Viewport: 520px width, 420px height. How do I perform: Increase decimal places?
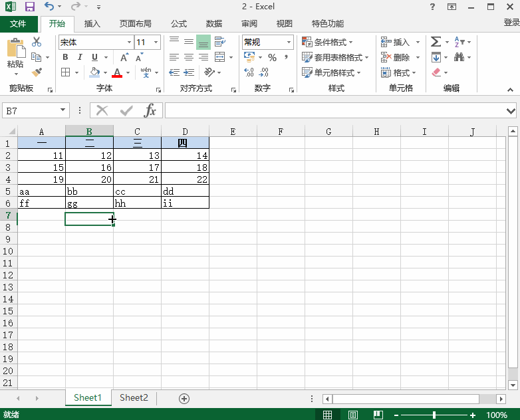[249, 72]
